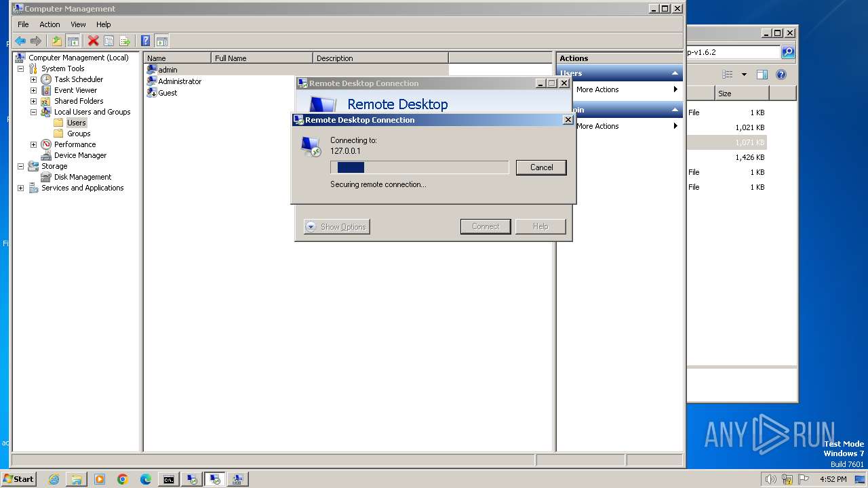Select the Groups folder in the tree
Viewport: 868px width, 488px height.
tap(79, 134)
